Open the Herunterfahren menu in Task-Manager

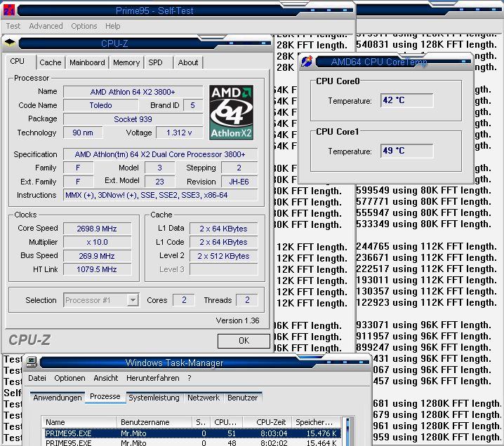click(153, 378)
